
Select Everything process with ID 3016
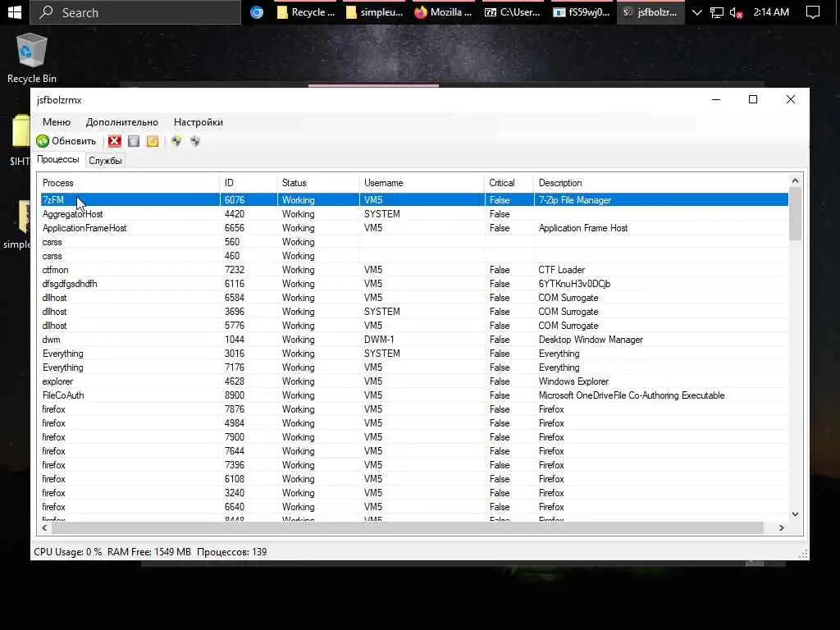[x=414, y=353]
